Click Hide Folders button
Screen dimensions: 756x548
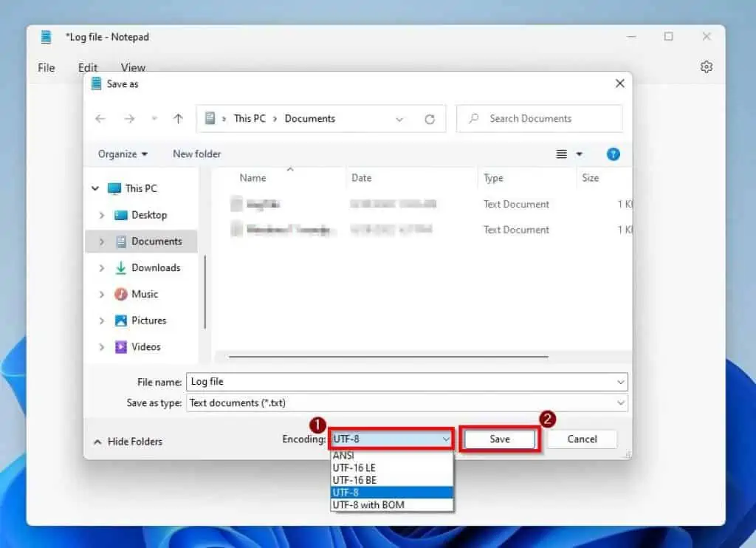pyautogui.click(x=128, y=442)
